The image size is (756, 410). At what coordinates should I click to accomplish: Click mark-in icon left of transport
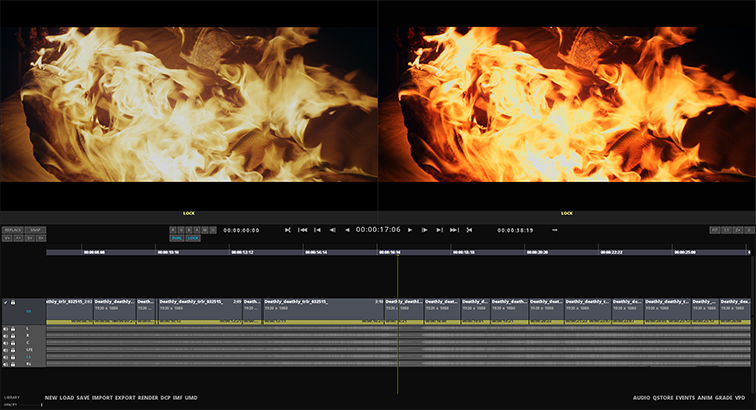pos(288,230)
